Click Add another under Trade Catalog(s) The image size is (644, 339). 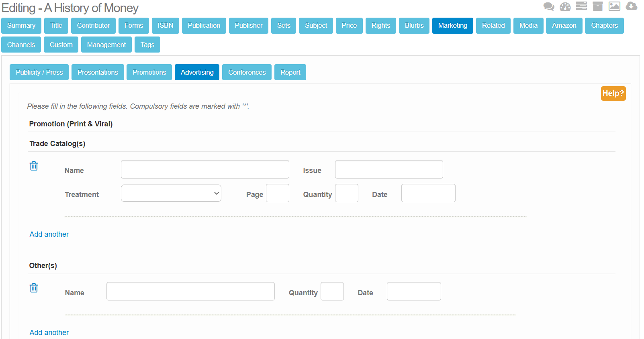coord(49,234)
